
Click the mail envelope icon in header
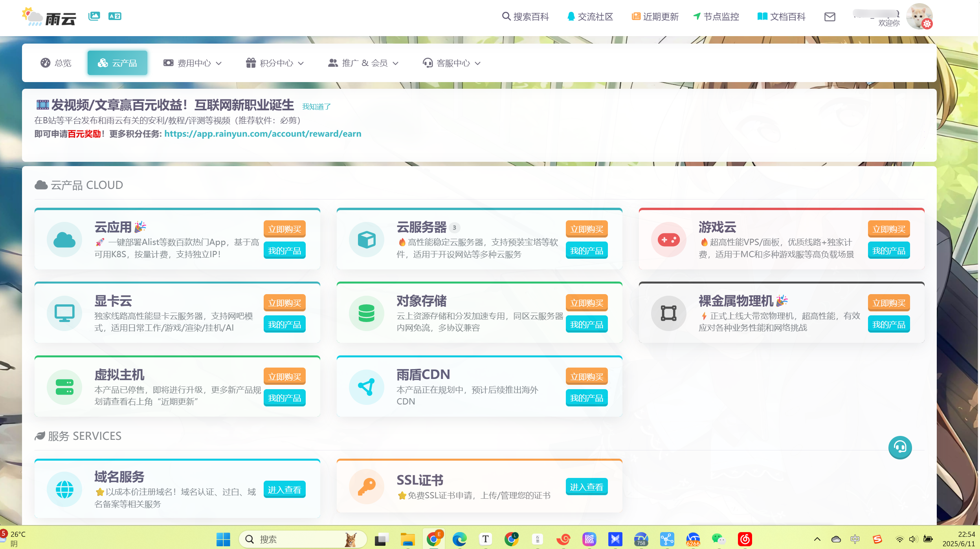tap(830, 17)
